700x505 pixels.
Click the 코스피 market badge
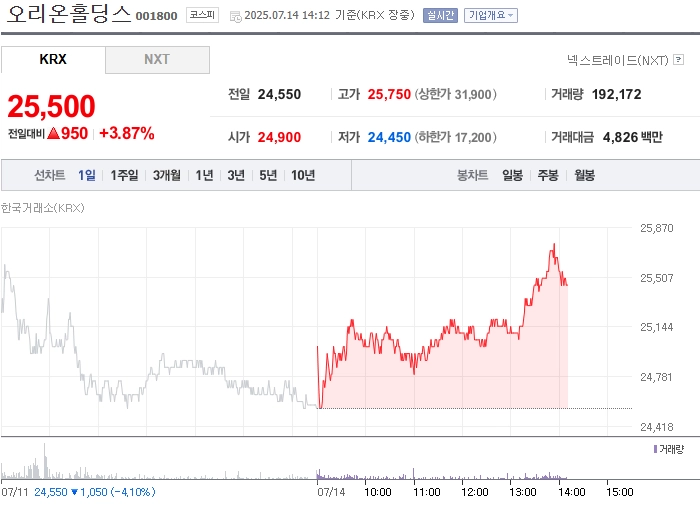[x=202, y=15]
